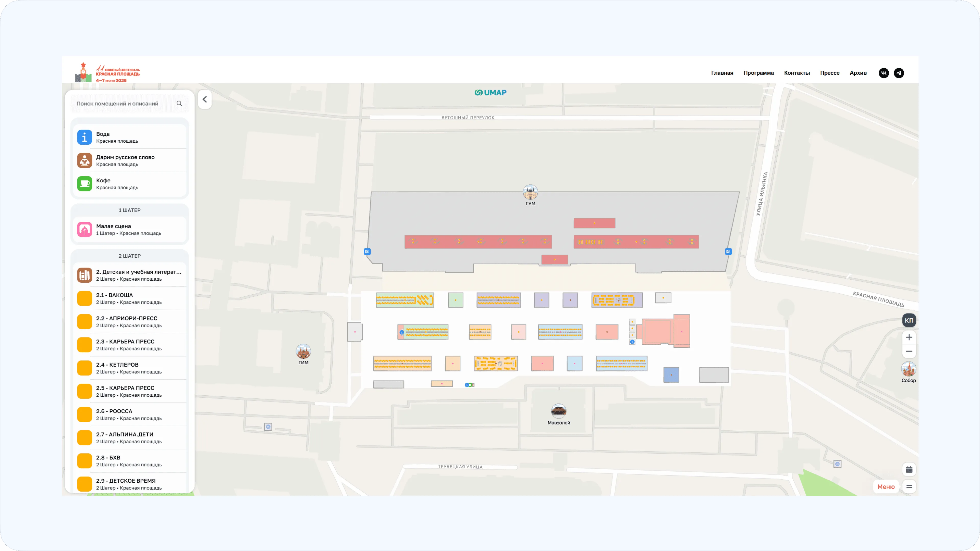Open Детская и учебная литература books icon
The image size is (980, 551).
tap(84, 275)
